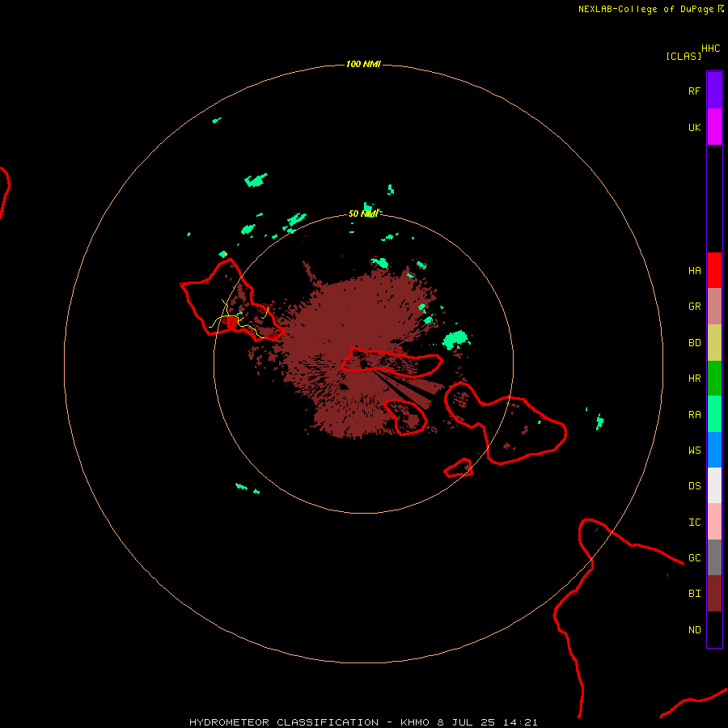Click the 'WS' legend label
728x728 pixels.
(x=694, y=451)
